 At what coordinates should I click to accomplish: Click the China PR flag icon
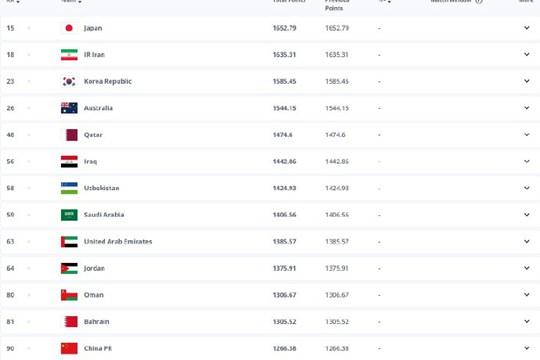[69, 348]
